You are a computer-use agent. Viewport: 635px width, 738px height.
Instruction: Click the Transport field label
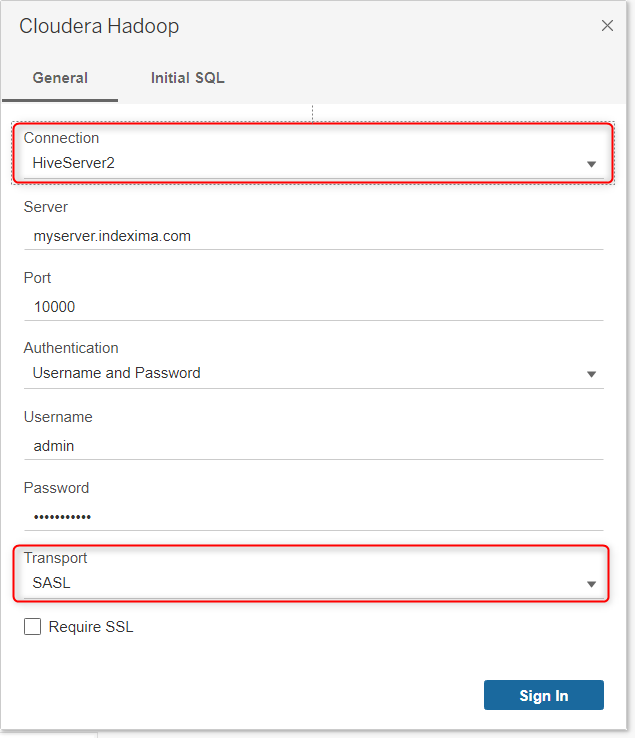pyautogui.click(x=56, y=558)
